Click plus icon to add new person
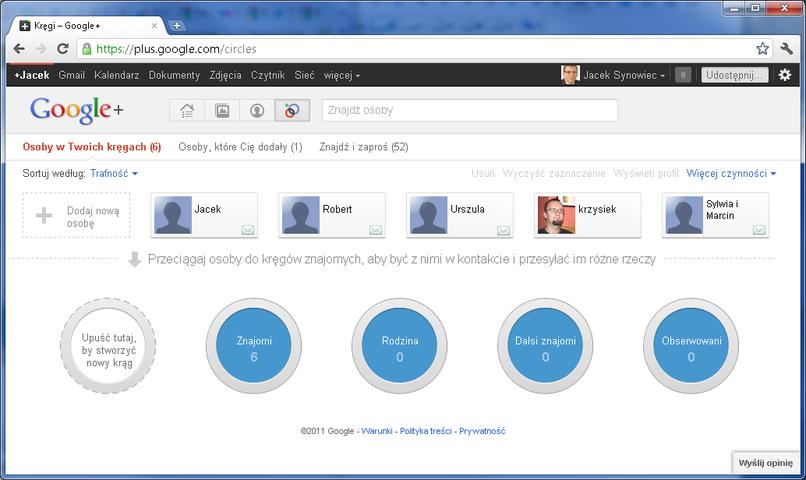 (x=44, y=215)
